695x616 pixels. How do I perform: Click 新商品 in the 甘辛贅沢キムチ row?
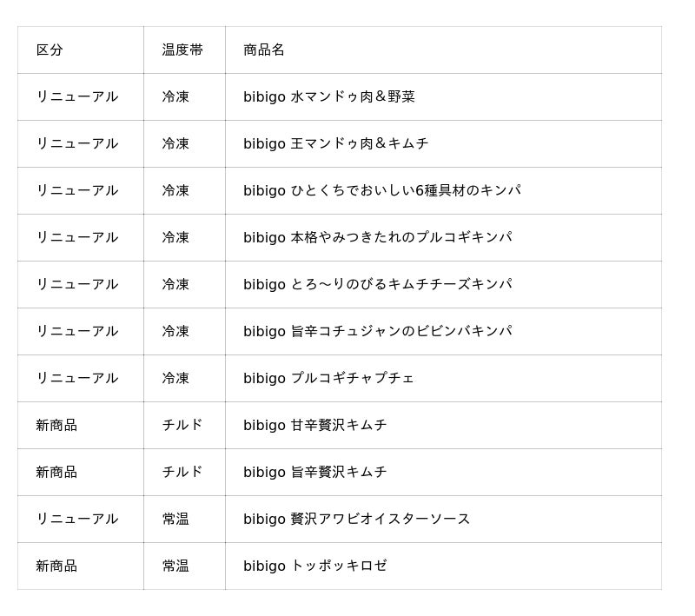coord(56,426)
